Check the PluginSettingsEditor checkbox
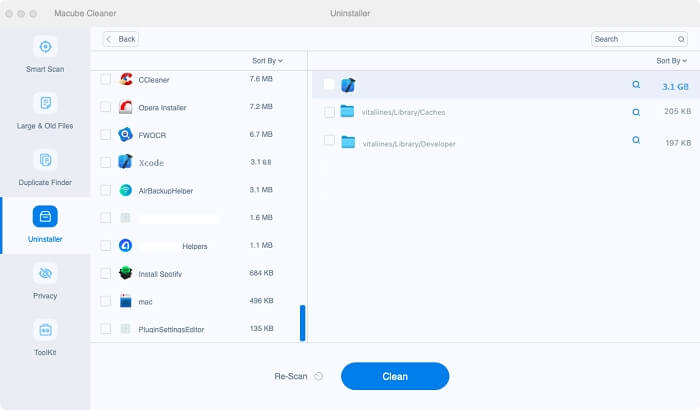This screenshot has height=410, width=700. [x=105, y=329]
